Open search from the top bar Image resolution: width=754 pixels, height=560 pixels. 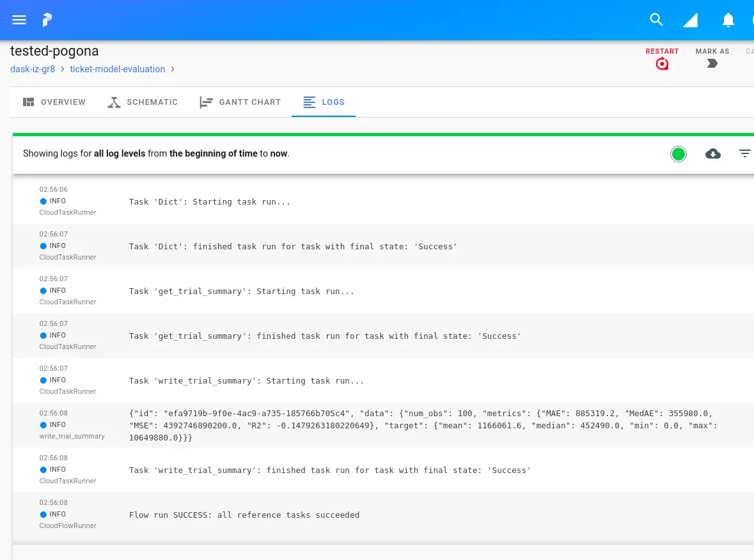(656, 20)
